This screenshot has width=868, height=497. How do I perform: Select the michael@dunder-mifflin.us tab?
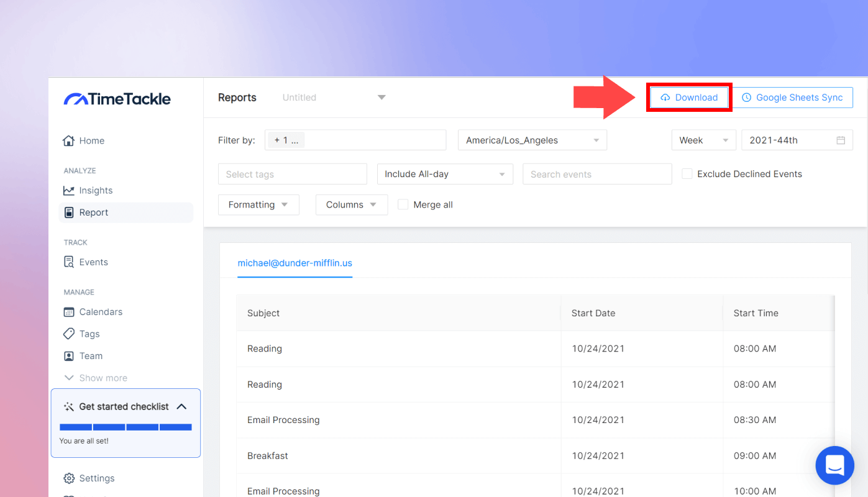click(295, 263)
